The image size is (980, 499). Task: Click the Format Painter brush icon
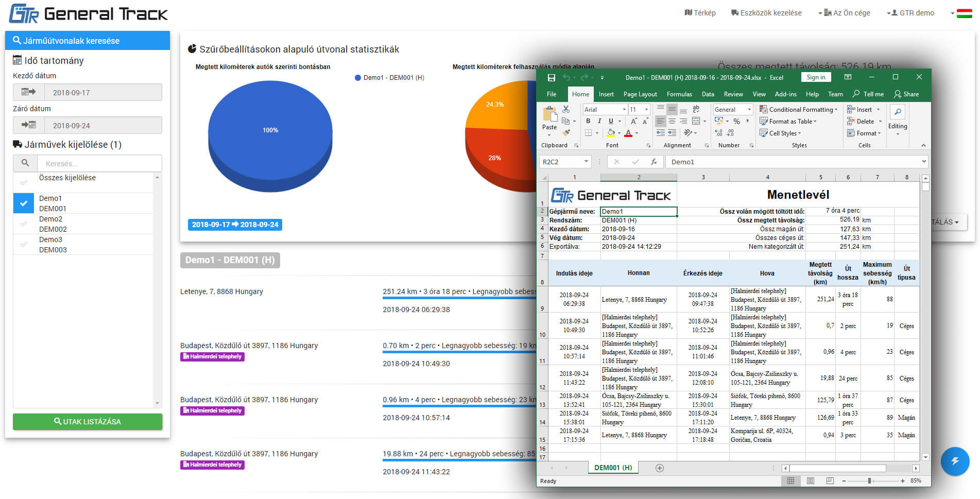(x=566, y=133)
